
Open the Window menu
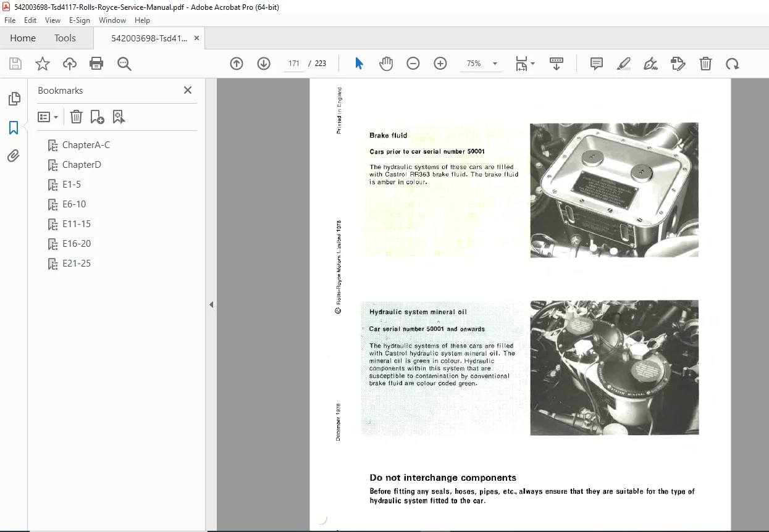click(x=112, y=20)
